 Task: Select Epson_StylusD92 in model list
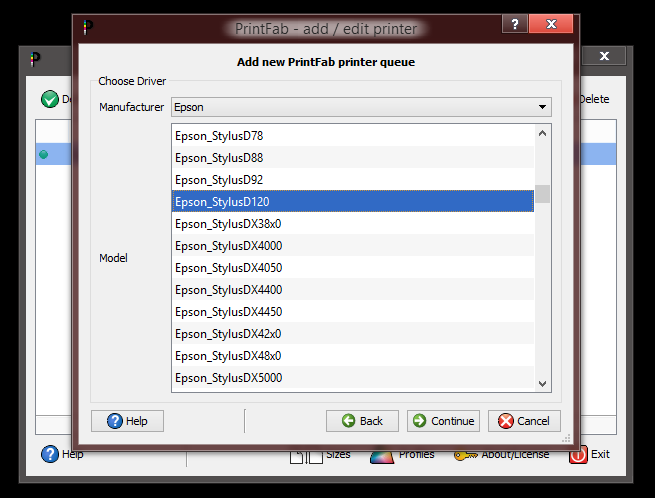click(353, 180)
